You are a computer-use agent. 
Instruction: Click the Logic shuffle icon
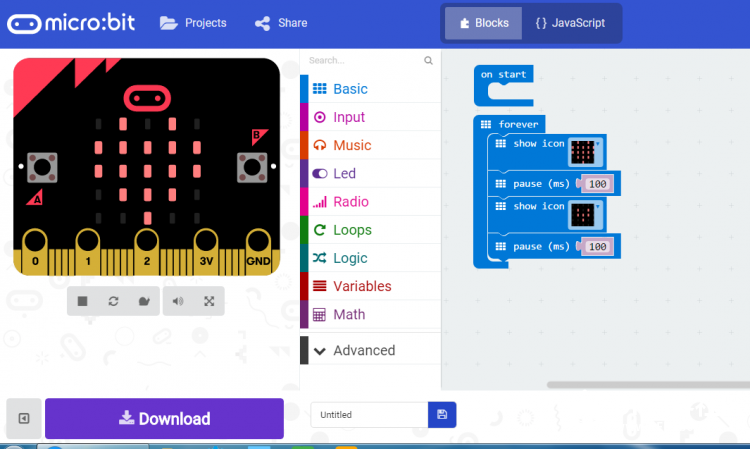[x=320, y=258]
